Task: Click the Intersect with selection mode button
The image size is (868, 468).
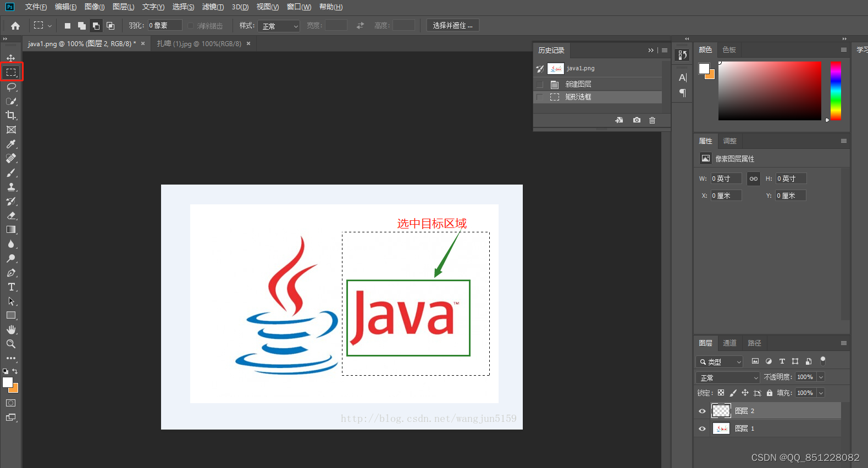Action: click(110, 26)
